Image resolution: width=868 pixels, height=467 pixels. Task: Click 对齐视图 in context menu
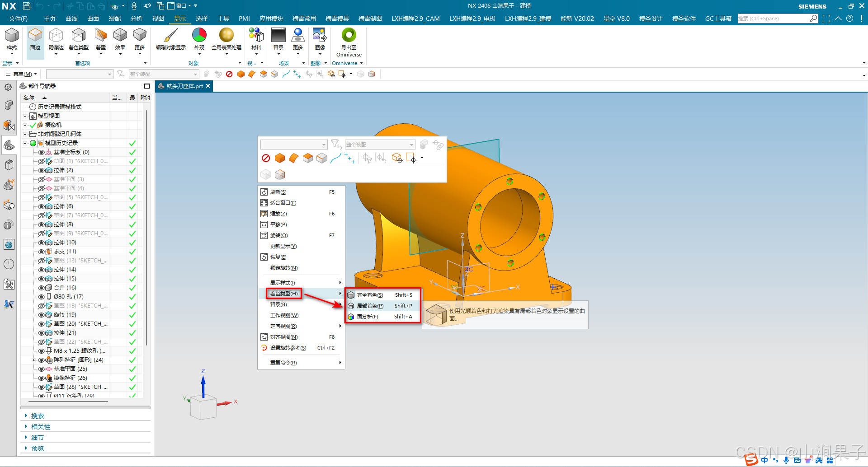(301, 337)
